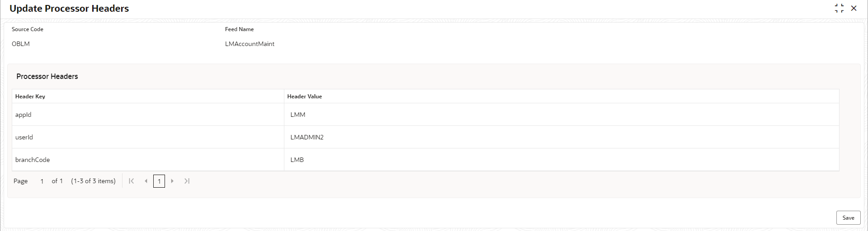
Task: Close the Update Processor Headers dialog
Action: (x=854, y=8)
